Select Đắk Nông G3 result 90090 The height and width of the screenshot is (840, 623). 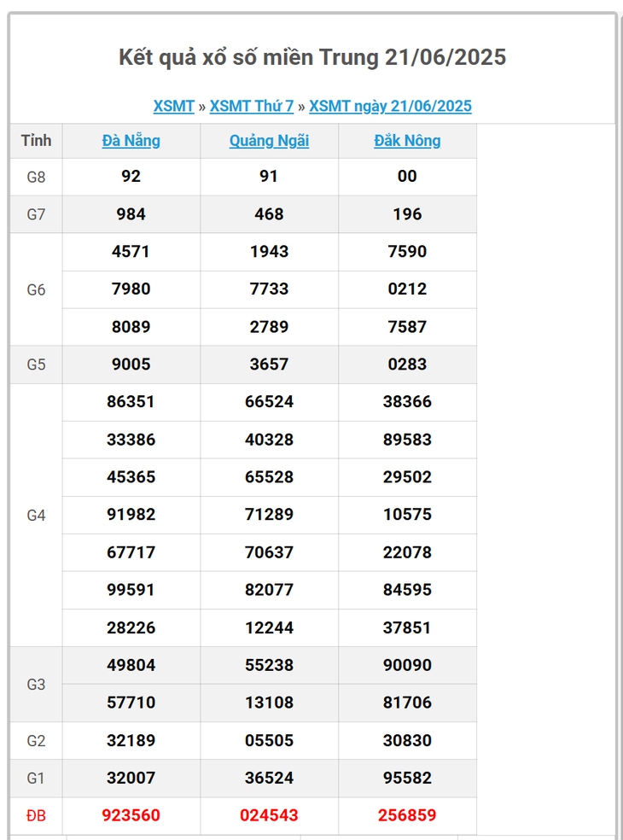(408, 665)
